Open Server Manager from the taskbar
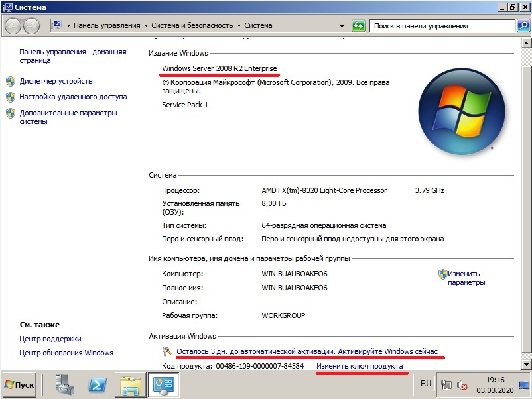This screenshot has height=399, width=532. tap(64, 385)
